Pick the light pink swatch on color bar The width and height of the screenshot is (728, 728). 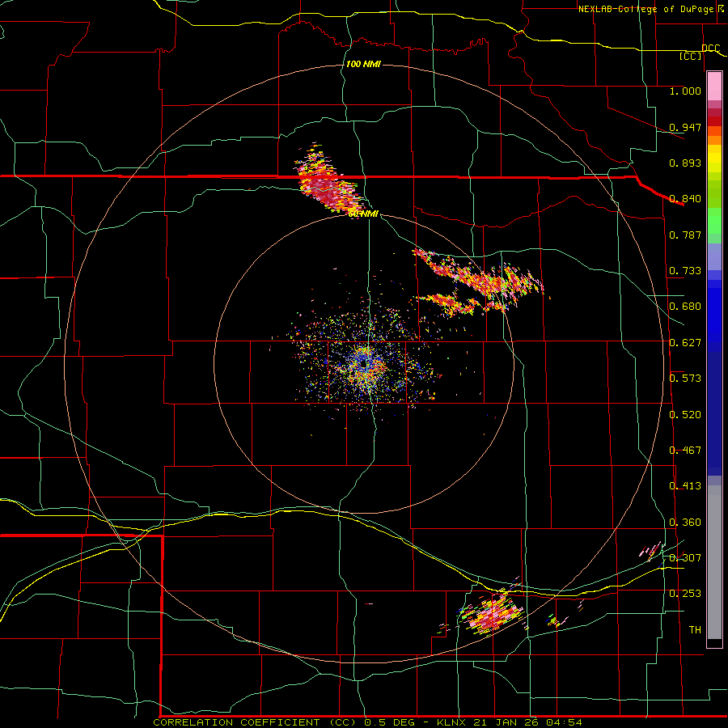click(x=714, y=87)
